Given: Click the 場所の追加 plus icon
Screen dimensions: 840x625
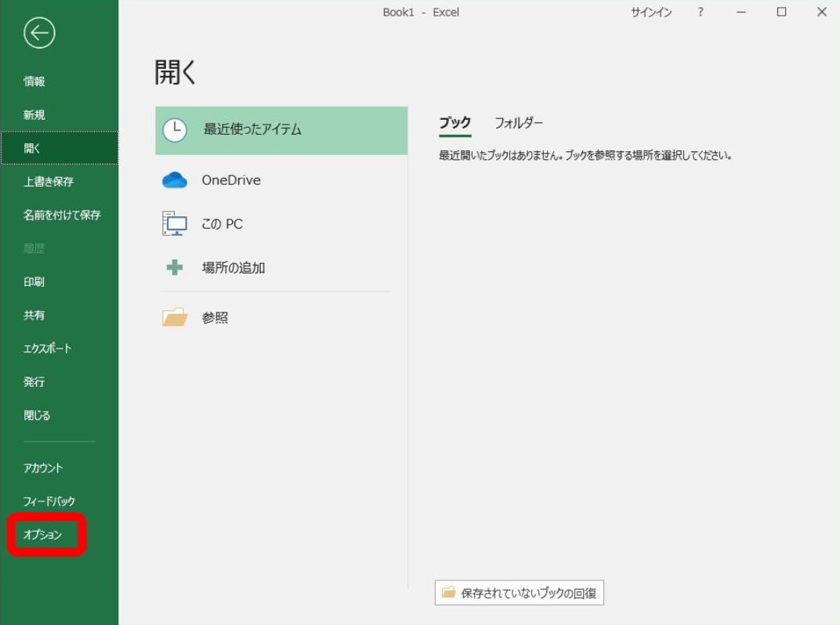Looking at the screenshot, I should pos(176,267).
